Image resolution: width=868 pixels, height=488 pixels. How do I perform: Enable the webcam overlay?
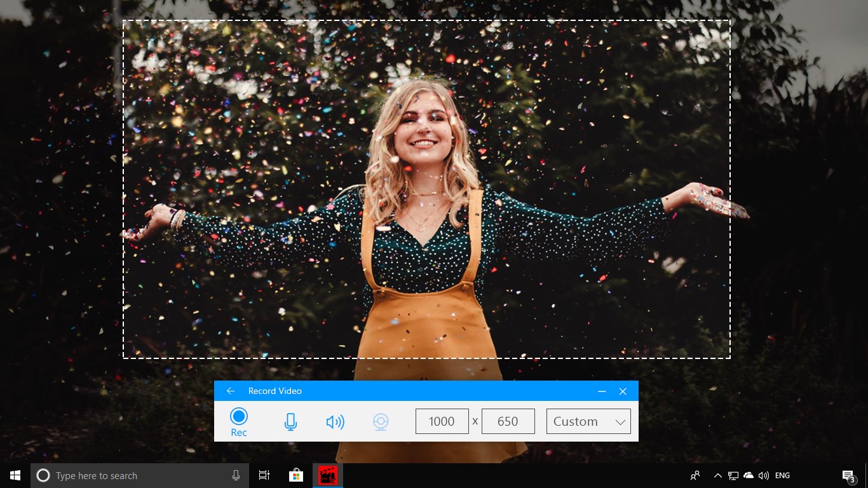tap(380, 421)
